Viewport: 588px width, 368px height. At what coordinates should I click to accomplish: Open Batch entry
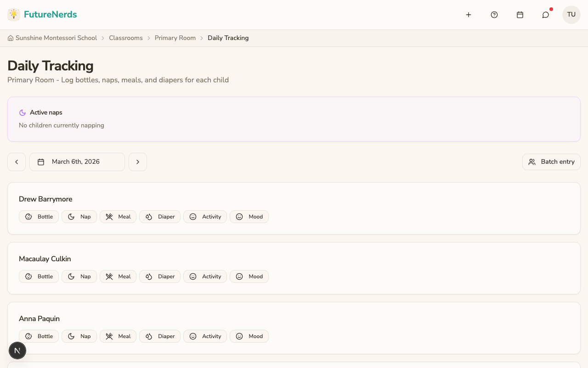click(x=551, y=162)
